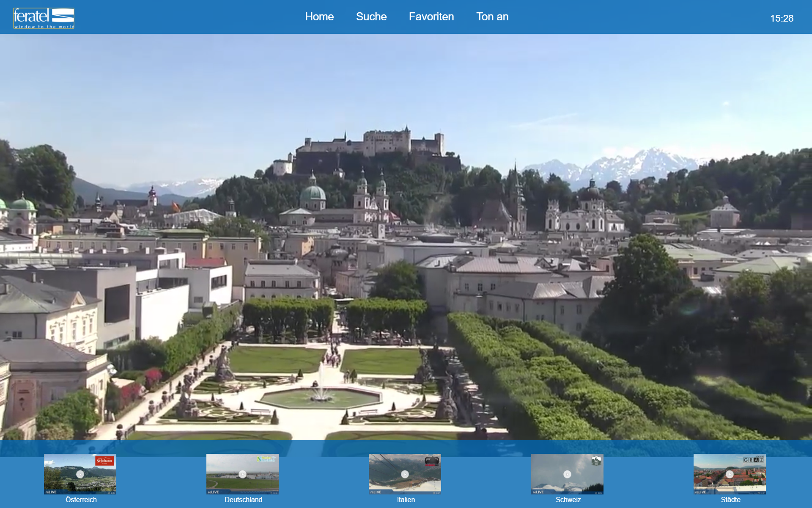The width and height of the screenshot is (812, 508).
Task: Click the timestamp icon on the Graz thumbnail
Action: (x=759, y=492)
